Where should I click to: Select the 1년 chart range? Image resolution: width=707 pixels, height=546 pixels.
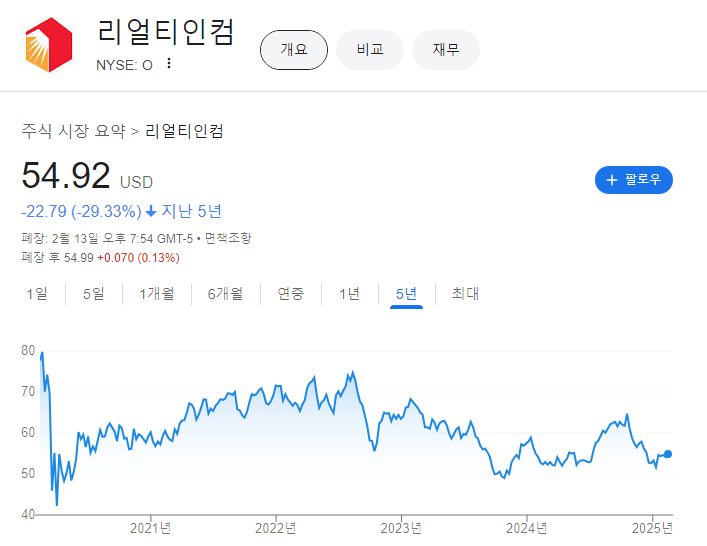tap(349, 294)
